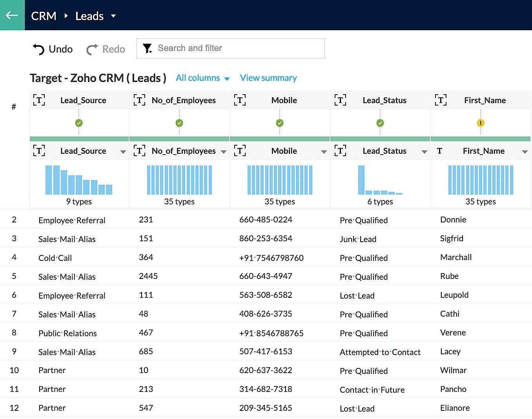Viewport: 532px width, 419px height.
Task: Click data type icon beside source Lead_Status column
Action: click(x=340, y=151)
